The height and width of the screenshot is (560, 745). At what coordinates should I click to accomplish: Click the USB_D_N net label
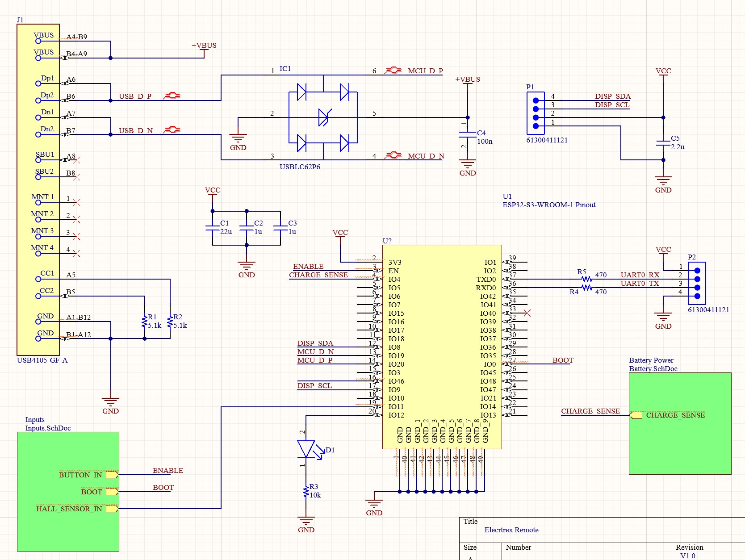[136, 130]
